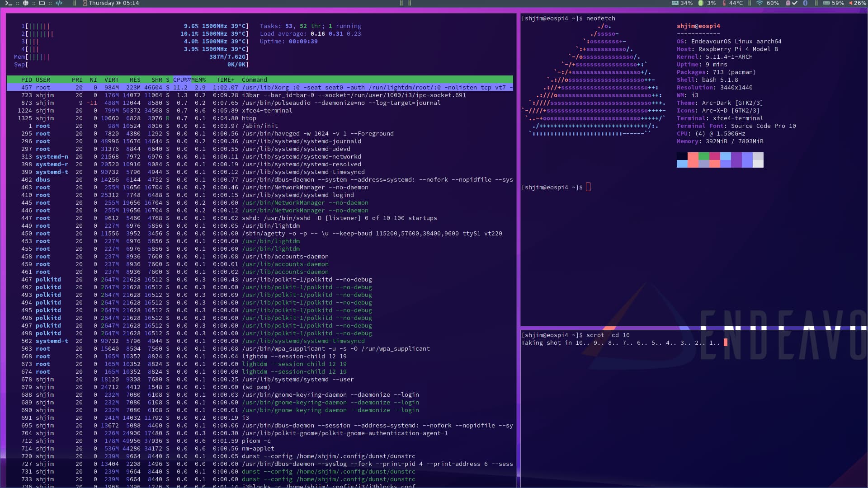This screenshot has width=868, height=488.
Task: Click the memory usage icon showing 34%
Action: click(x=675, y=3)
